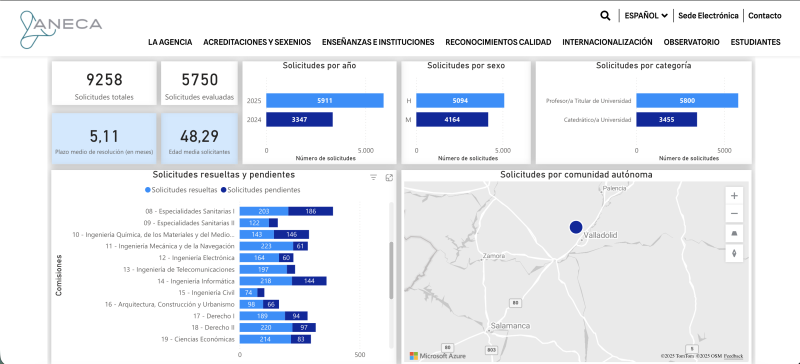Screen dimensions: 800x364
Task: Select the H bar showing 5094
Action: [460, 101]
